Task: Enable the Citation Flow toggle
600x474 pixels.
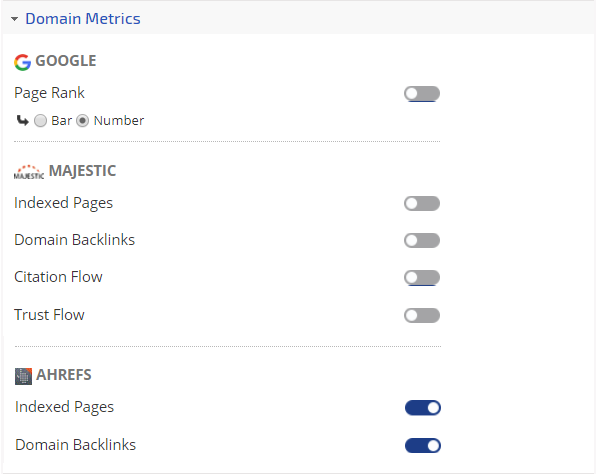Action: pos(422,277)
